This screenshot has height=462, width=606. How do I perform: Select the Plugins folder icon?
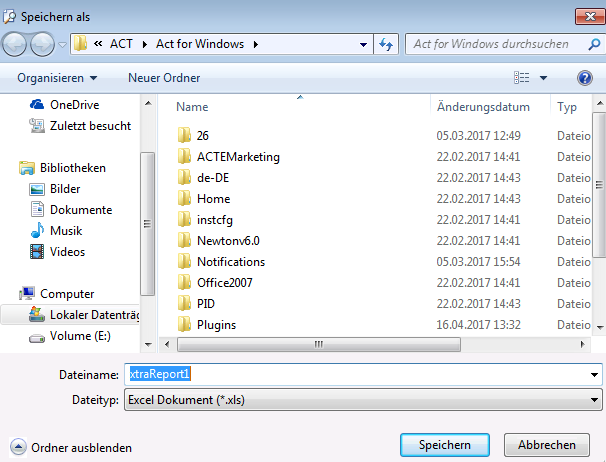[184, 324]
